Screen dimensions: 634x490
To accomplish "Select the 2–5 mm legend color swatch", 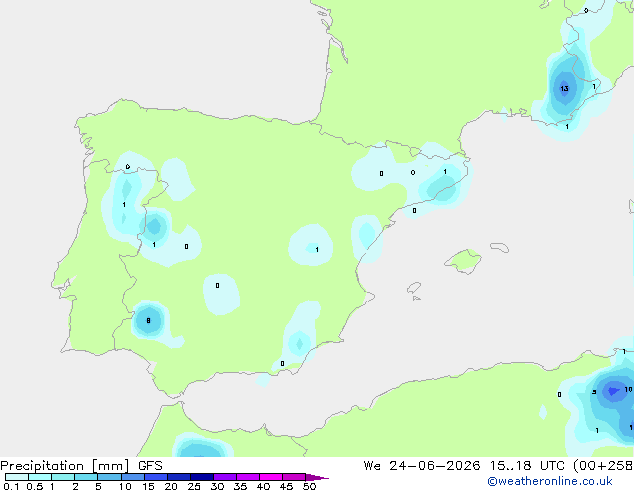I will [x=86, y=477].
